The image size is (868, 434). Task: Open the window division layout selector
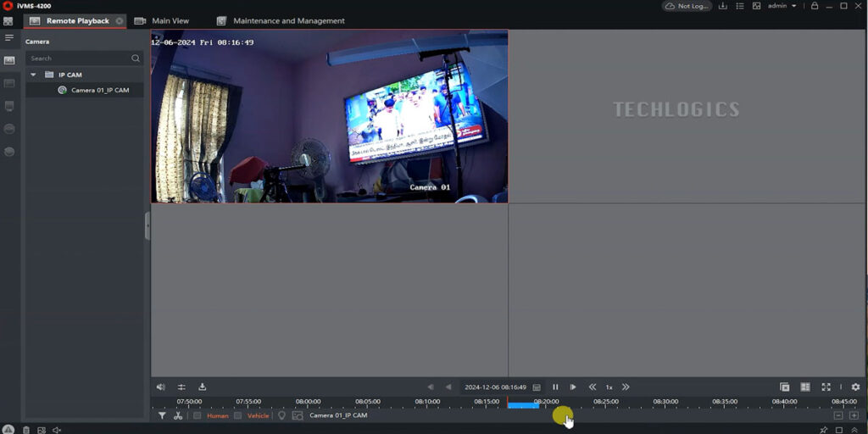pyautogui.click(x=805, y=387)
